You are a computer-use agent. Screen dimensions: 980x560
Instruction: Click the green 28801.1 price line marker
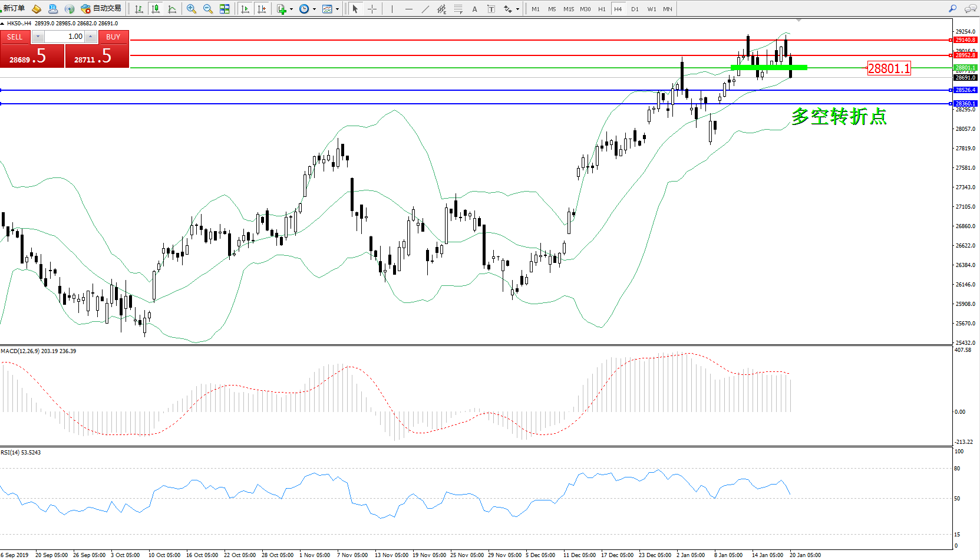(x=965, y=68)
